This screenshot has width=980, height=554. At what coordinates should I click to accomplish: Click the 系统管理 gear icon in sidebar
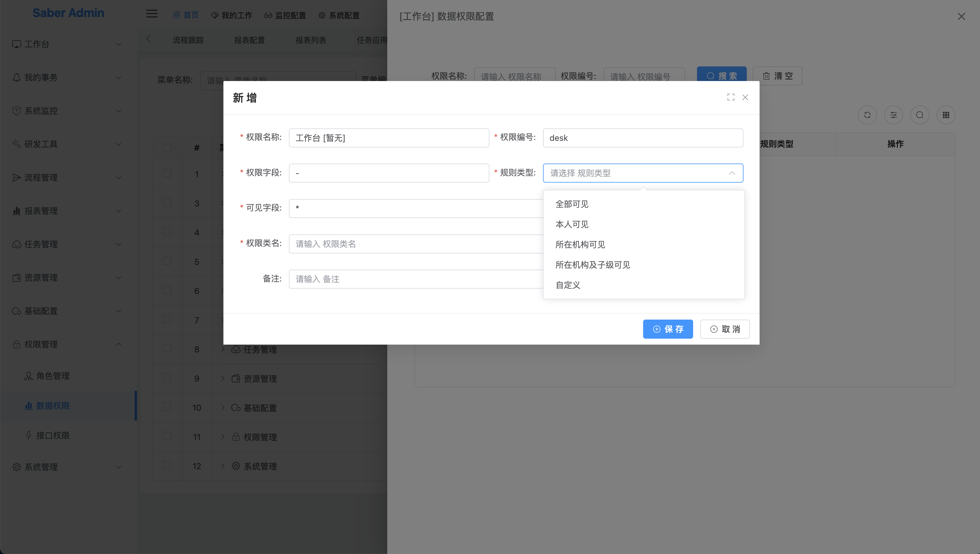click(16, 467)
